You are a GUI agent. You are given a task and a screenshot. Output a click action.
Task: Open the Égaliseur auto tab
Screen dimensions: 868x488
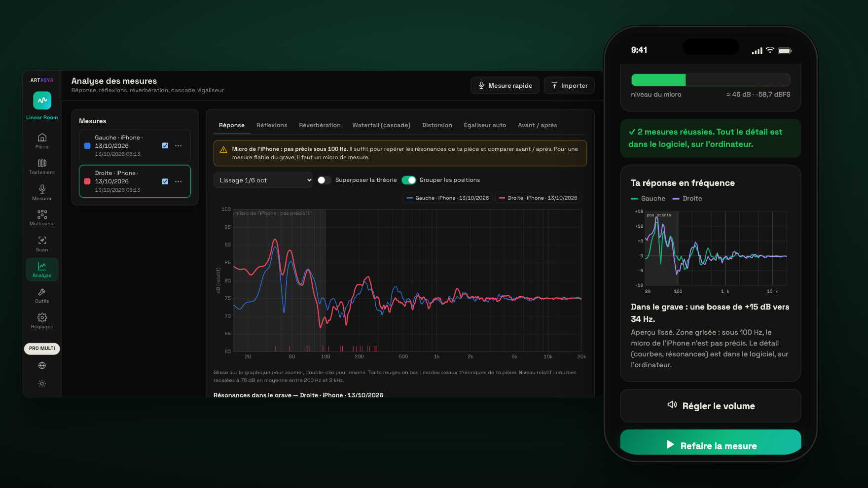(x=485, y=125)
